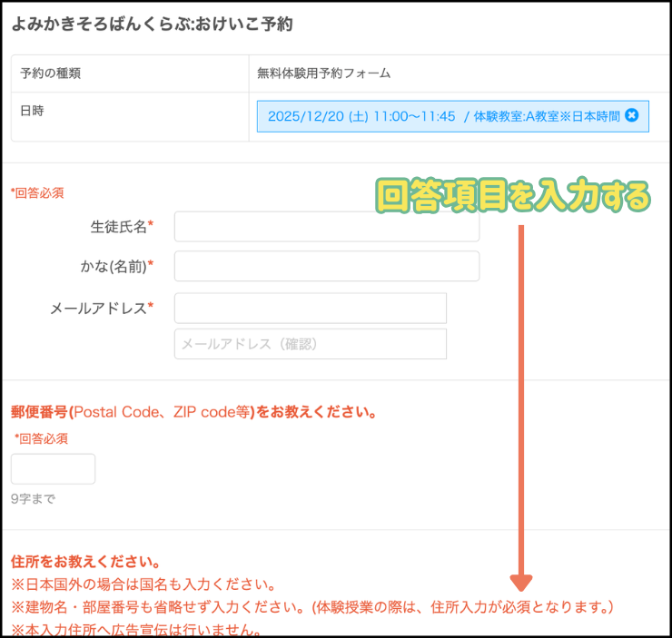
Task: Click the 9字まで hint text
Action: click(34, 498)
